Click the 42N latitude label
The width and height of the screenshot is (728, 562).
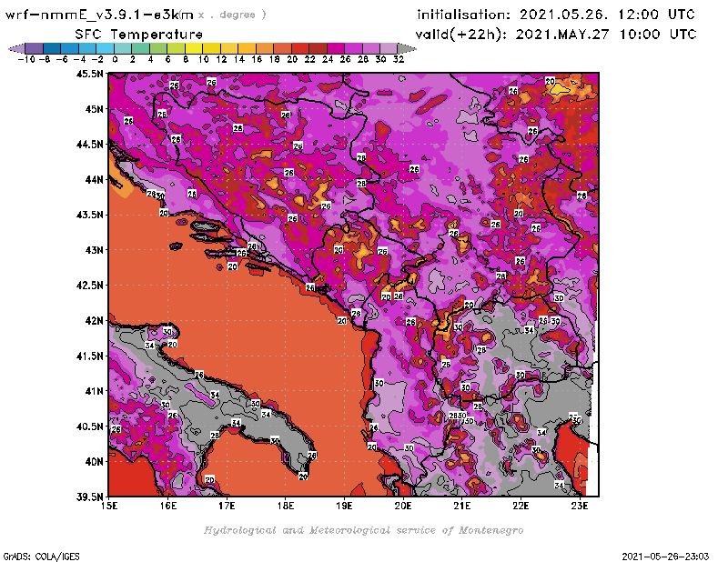94,321
